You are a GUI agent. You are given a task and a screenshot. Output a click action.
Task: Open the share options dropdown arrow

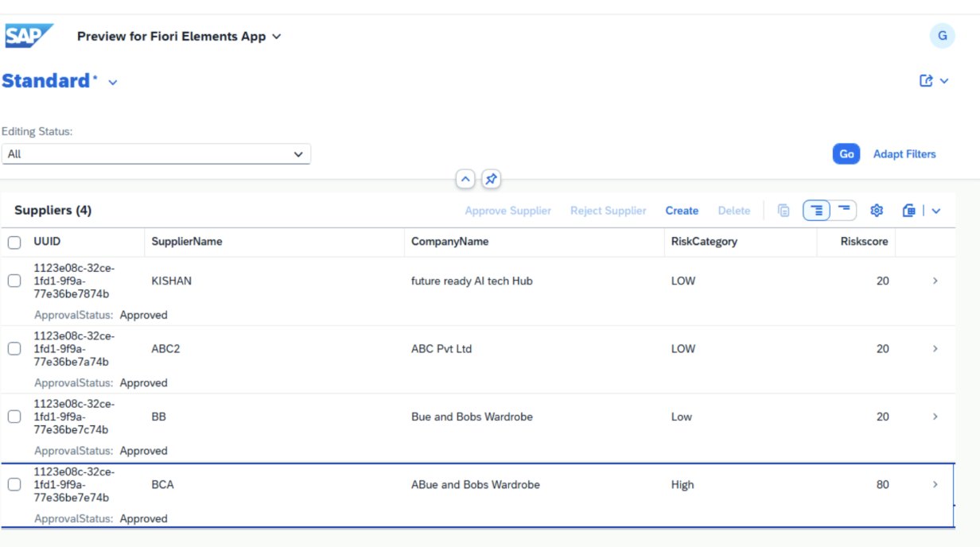[x=944, y=80]
